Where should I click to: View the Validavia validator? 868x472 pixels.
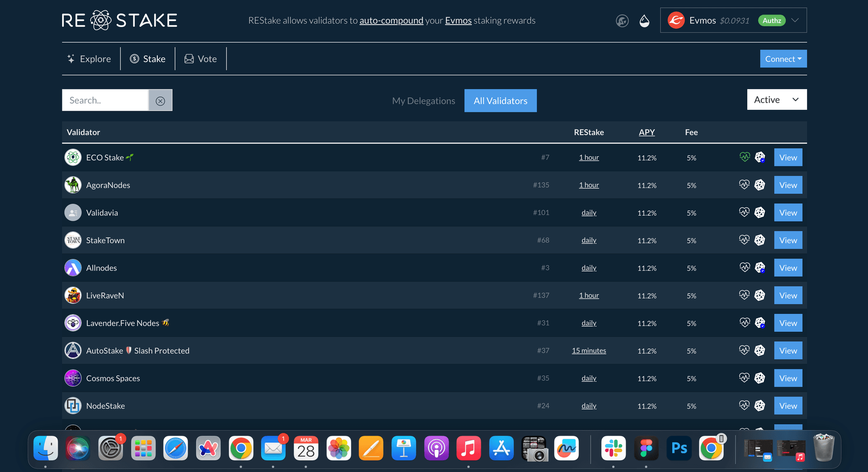coord(788,212)
